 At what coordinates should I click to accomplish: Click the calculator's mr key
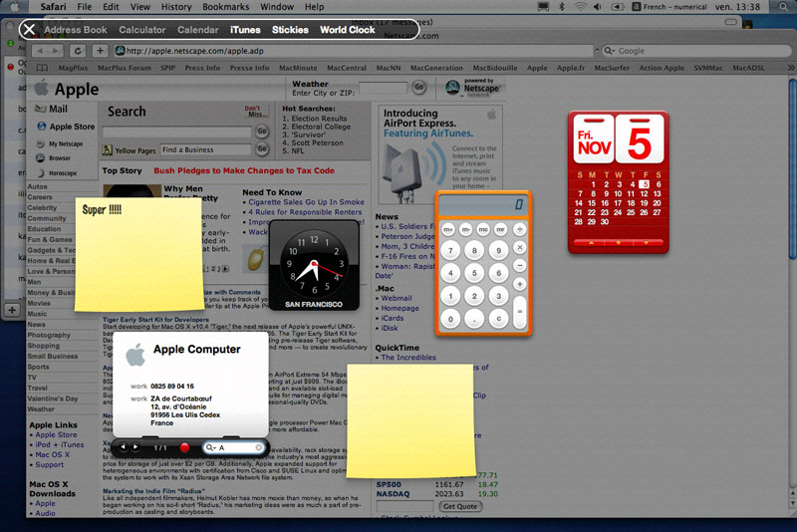click(x=501, y=230)
